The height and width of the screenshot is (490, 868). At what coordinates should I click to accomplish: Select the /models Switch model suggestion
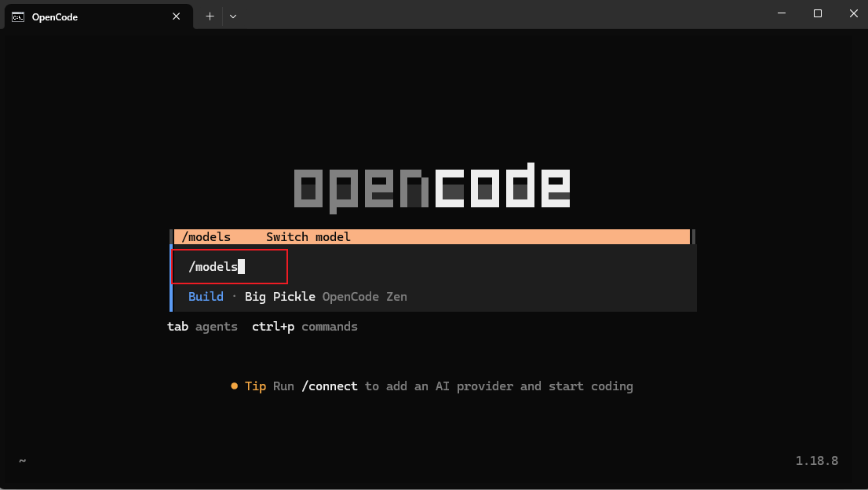(x=432, y=237)
